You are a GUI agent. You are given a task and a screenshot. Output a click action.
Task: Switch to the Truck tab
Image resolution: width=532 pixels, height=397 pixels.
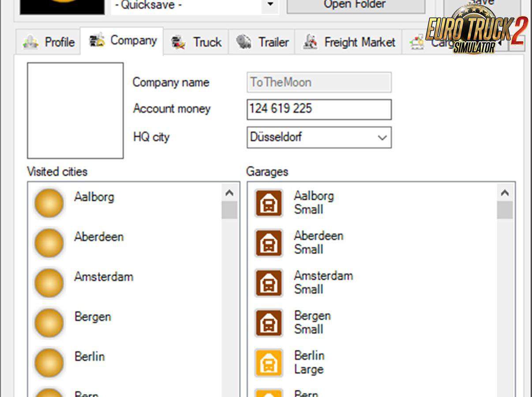click(196, 42)
